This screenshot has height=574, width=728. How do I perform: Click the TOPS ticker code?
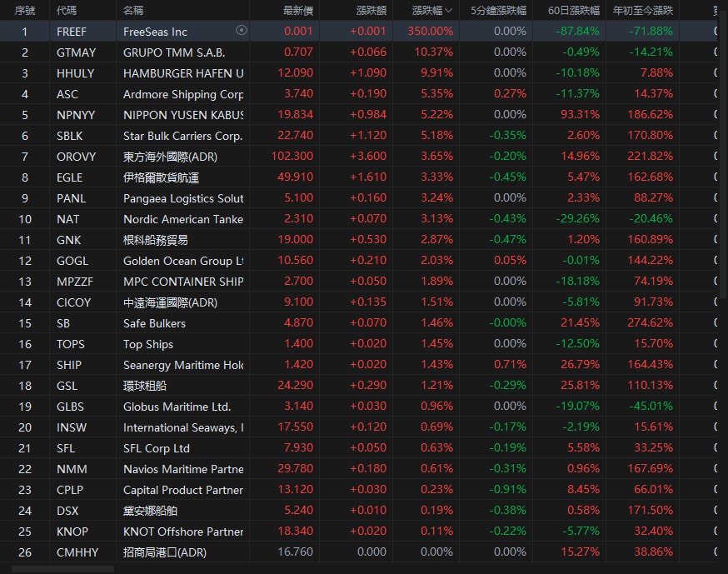tap(71, 344)
